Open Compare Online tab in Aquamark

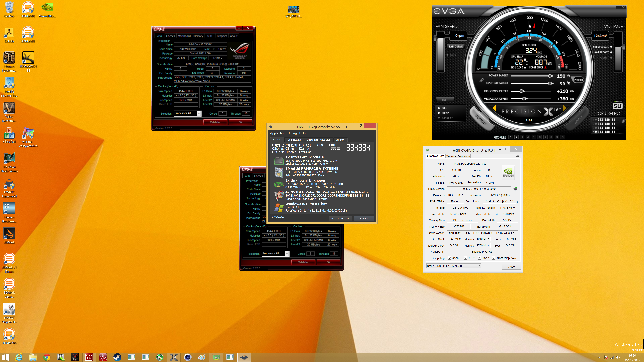coord(318,140)
